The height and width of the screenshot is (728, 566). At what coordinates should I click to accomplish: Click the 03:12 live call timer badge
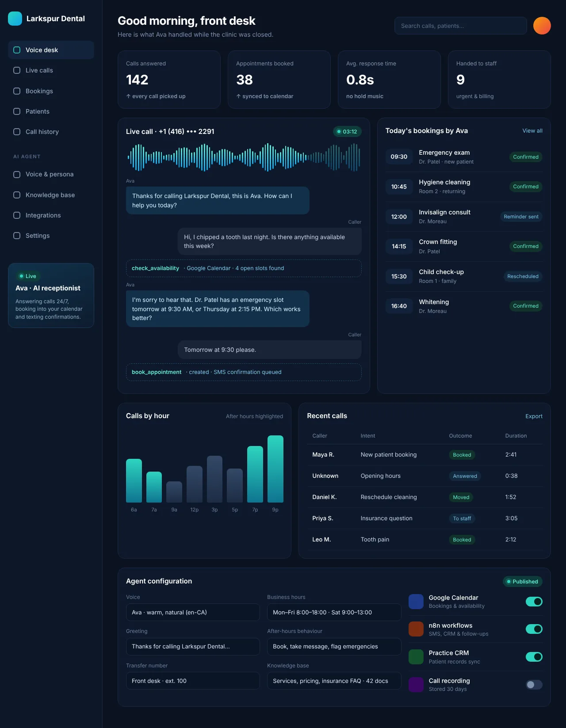pyautogui.click(x=347, y=132)
